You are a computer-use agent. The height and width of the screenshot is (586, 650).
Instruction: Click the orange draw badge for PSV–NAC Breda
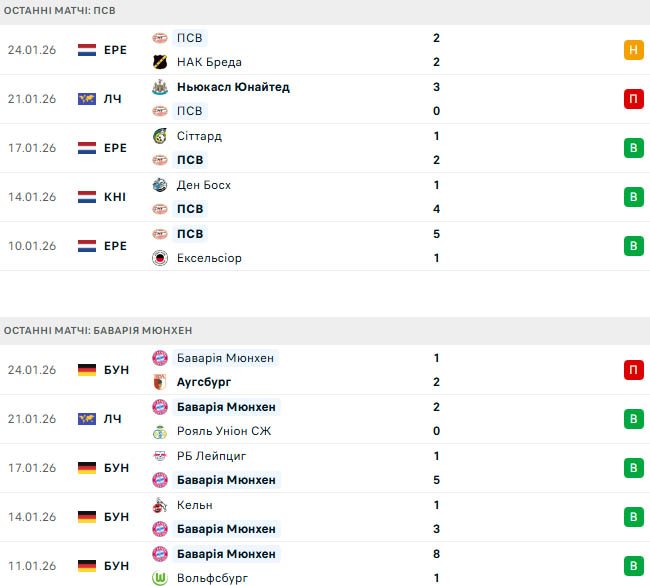click(x=634, y=50)
